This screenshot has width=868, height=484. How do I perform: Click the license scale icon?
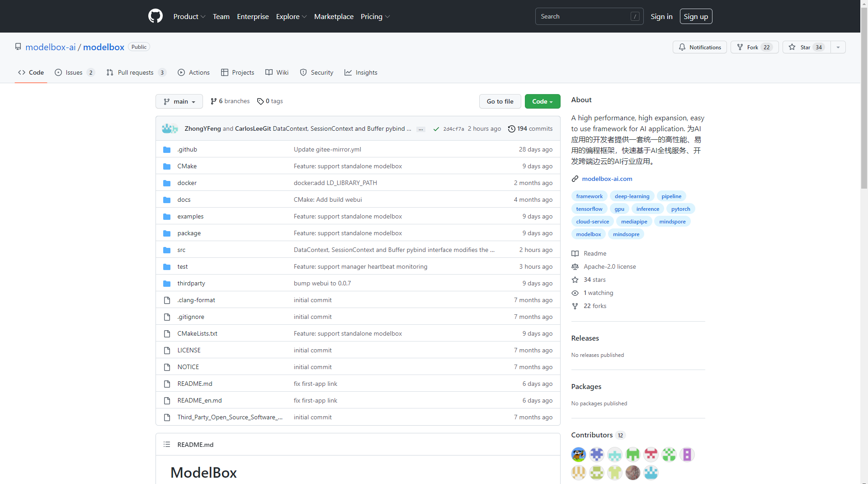(x=575, y=267)
